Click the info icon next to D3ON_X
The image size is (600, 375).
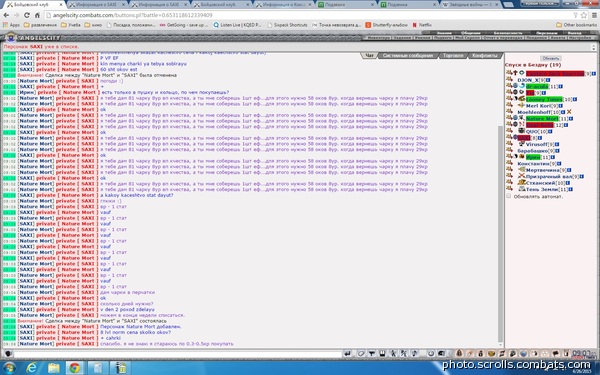[548, 80]
